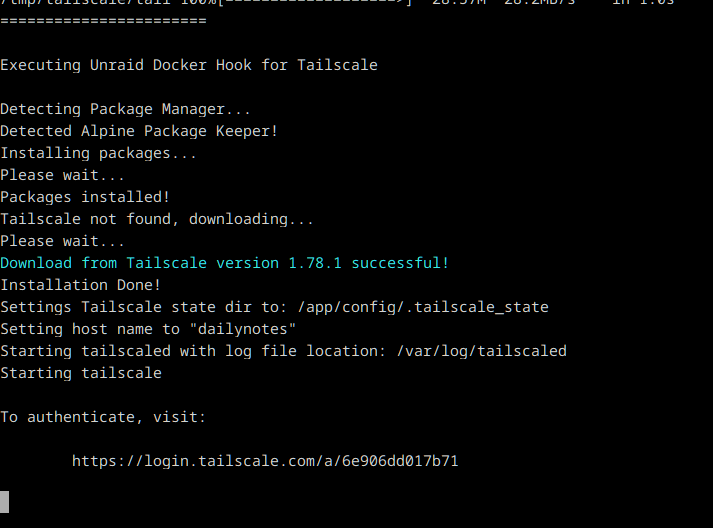This screenshot has width=713, height=528.
Task: Click the equals-sign separator line
Action: [103, 21]
